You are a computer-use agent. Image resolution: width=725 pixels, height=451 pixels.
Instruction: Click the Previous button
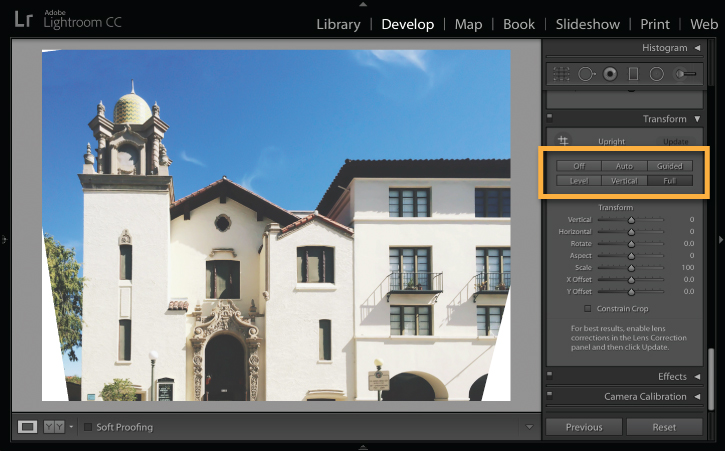[584, 427]
